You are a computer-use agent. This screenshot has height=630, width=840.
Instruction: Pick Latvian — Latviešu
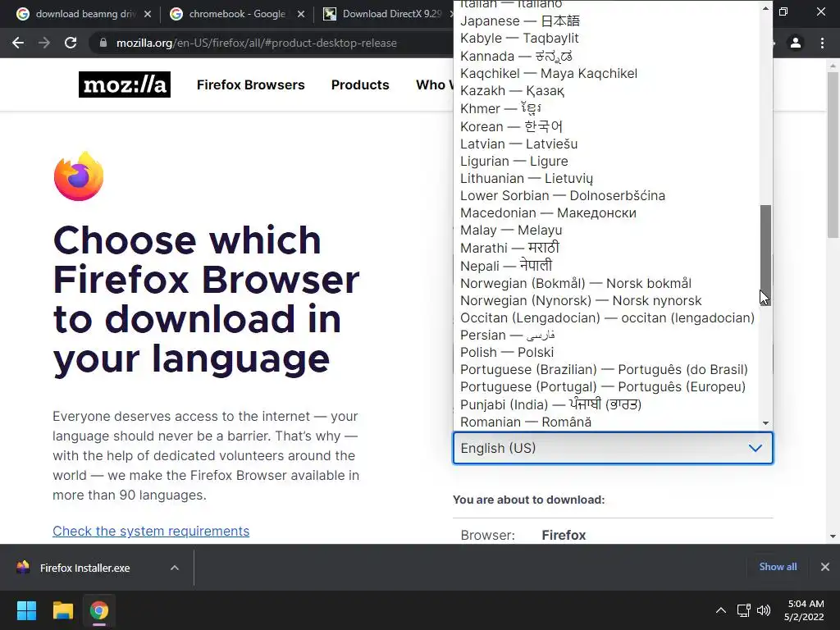[606, 144]
